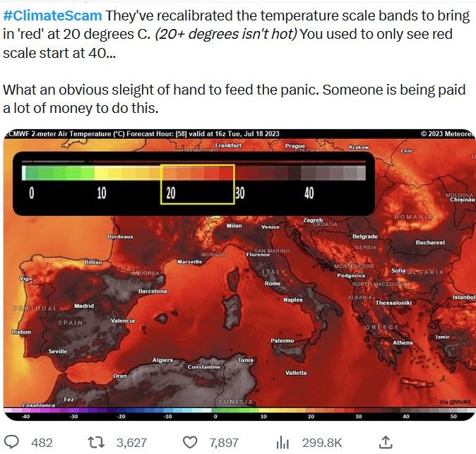This screenshot has width=476, height=454.
Task: Click the 299.8K views count
Action: tap(322, 443)
